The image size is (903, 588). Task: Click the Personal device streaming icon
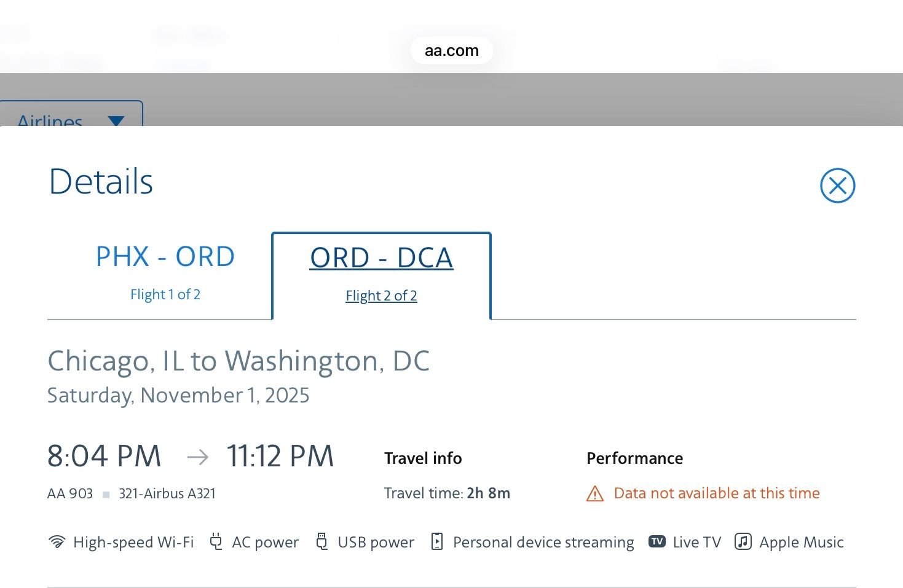(x=437, y=542)
